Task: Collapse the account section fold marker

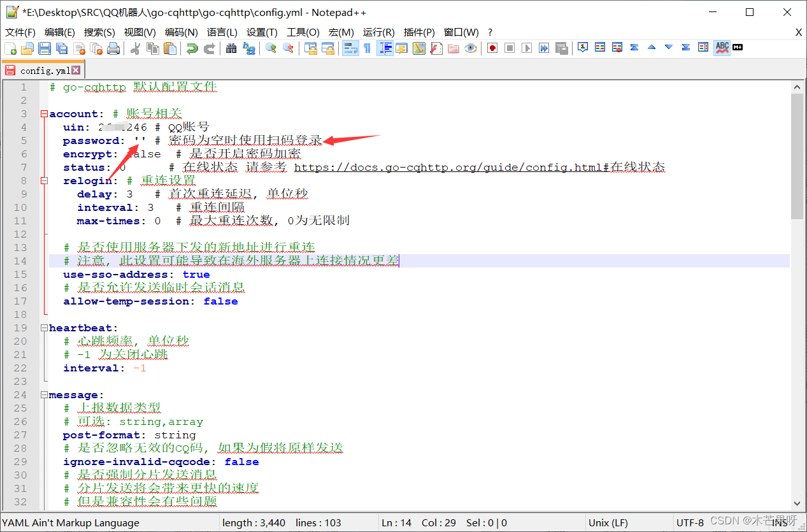Action: point(44,114)
